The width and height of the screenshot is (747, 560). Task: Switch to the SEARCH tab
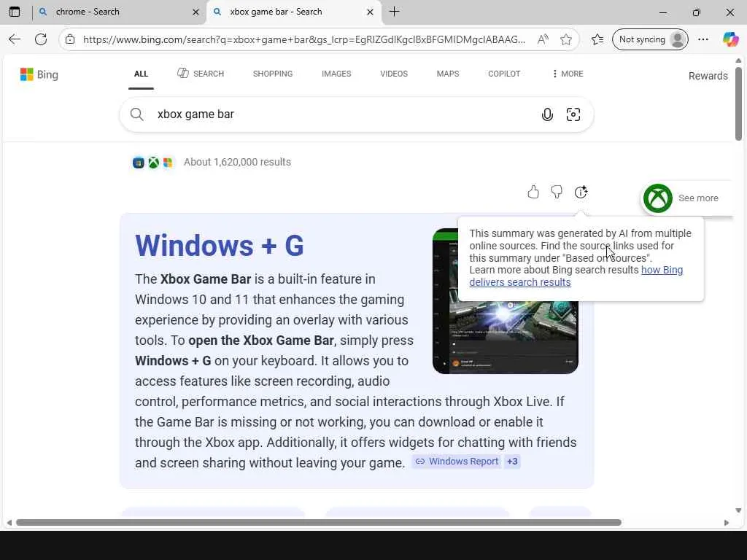point(201,74)
